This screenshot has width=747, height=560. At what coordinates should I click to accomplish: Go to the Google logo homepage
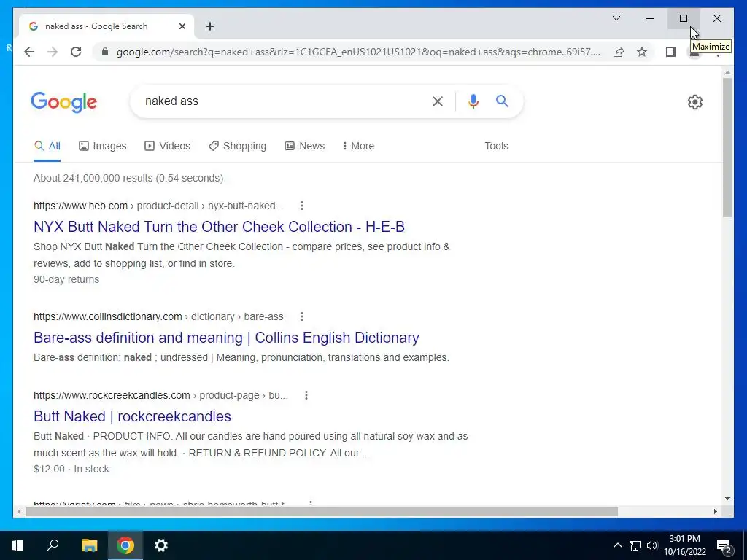(64, 102)
